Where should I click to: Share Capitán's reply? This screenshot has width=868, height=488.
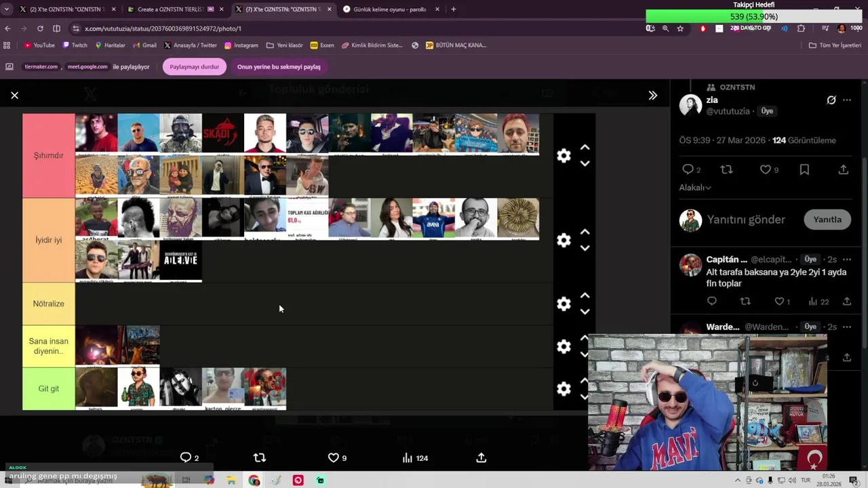click(847, 302)
